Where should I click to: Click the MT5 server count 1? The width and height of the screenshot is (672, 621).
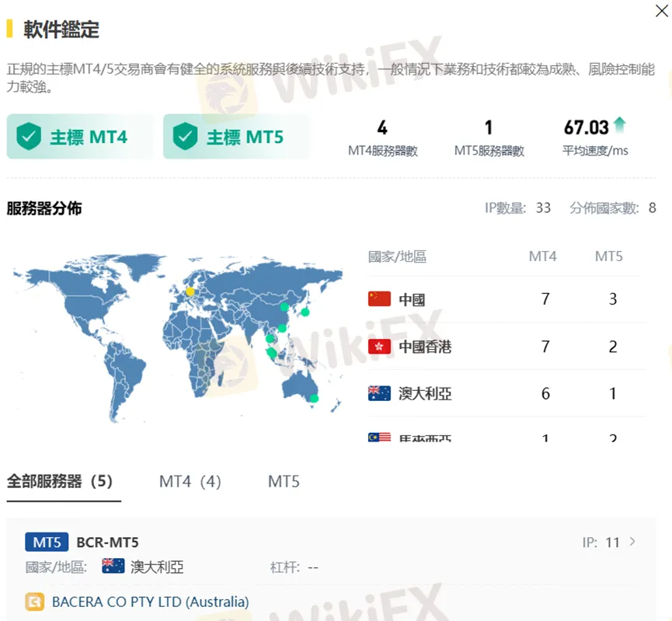(x=489, y=127)
